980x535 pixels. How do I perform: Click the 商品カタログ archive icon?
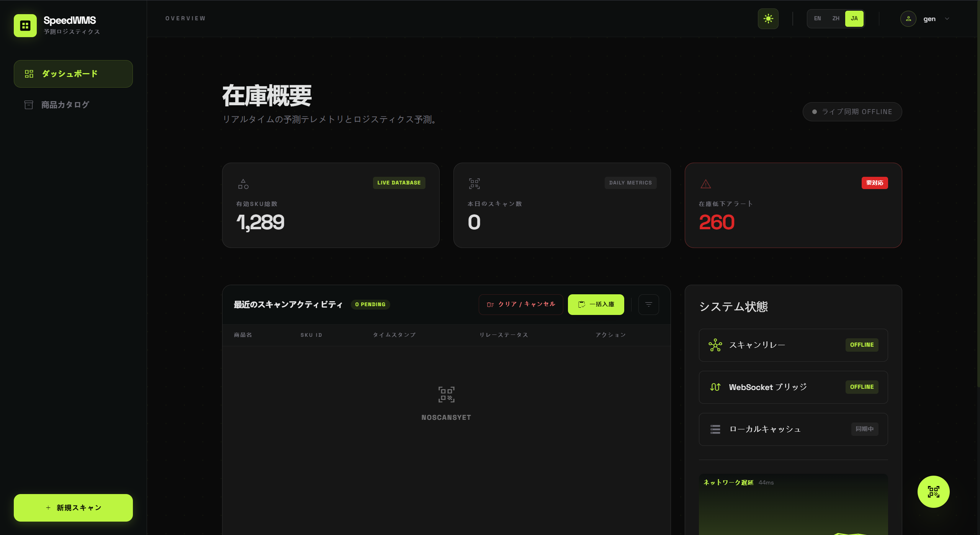pyautogui.click(x=29, y=105)
